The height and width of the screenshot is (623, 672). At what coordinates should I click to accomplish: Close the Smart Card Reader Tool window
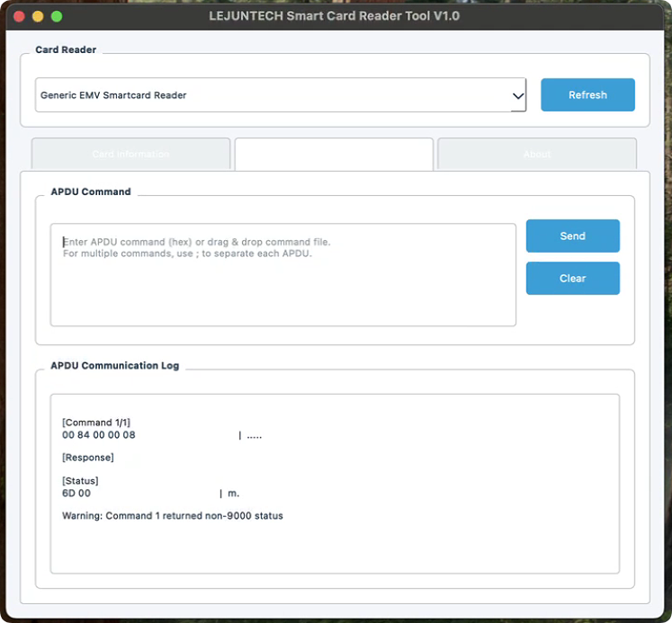point(19,16)
